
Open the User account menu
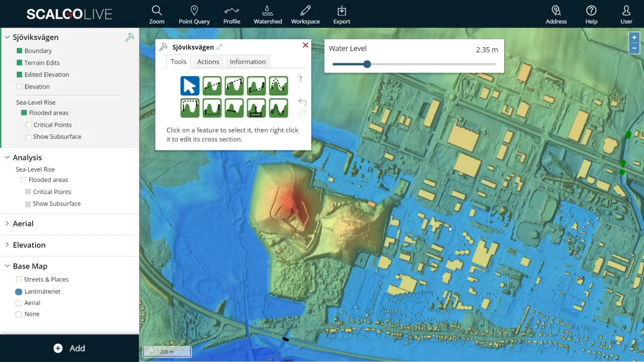coord(626,15)
